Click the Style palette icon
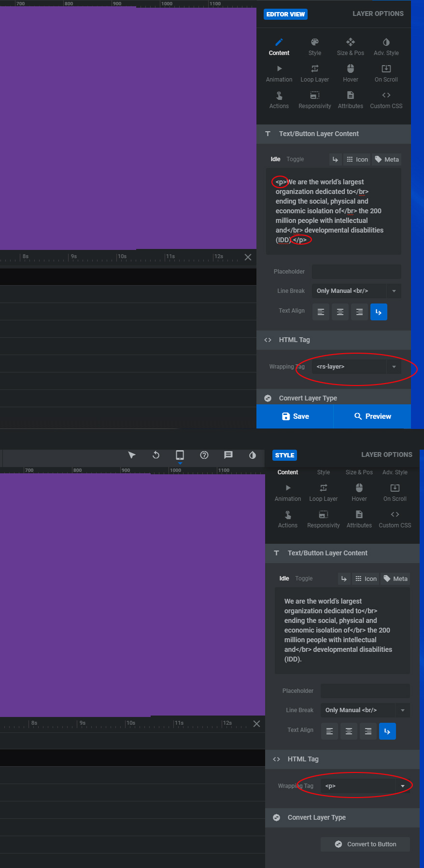The height and width of the screenshot is (868, 424). coord(315,42)
